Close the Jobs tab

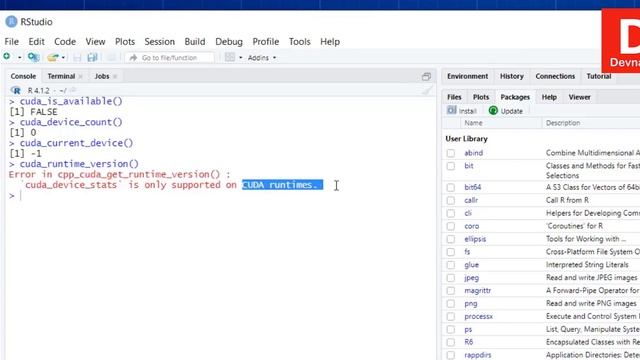(x=115, y=76)
